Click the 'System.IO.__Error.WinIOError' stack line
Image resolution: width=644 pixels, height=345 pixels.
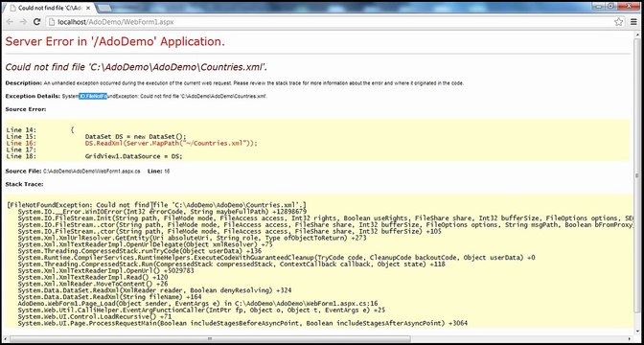[x=162, y=212]
